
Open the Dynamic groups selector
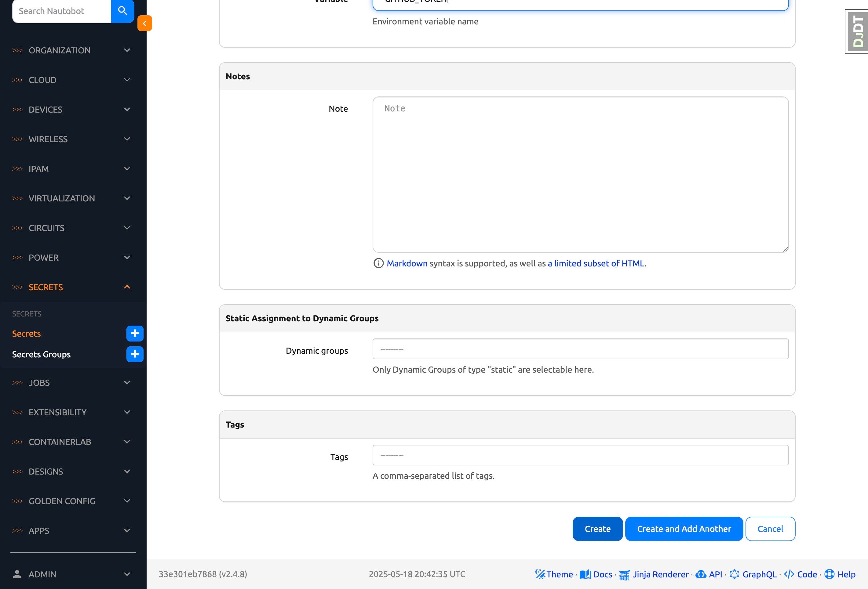coord(580,349)
